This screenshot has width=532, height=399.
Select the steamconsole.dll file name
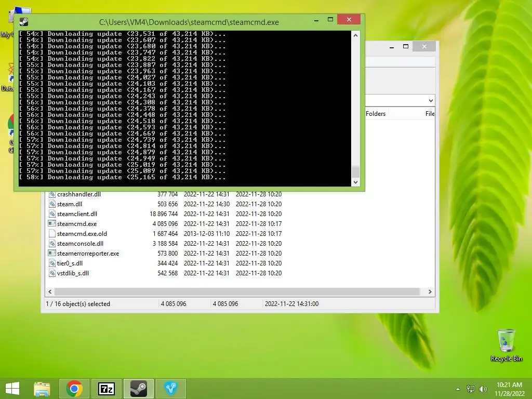point(80,244)
